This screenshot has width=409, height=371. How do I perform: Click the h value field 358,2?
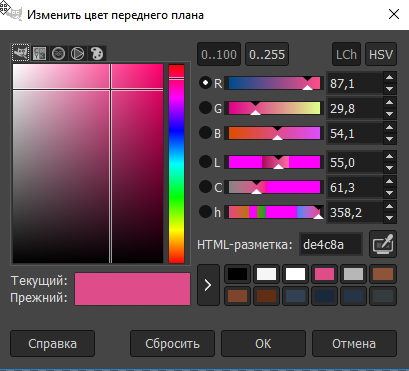(355, 212)
